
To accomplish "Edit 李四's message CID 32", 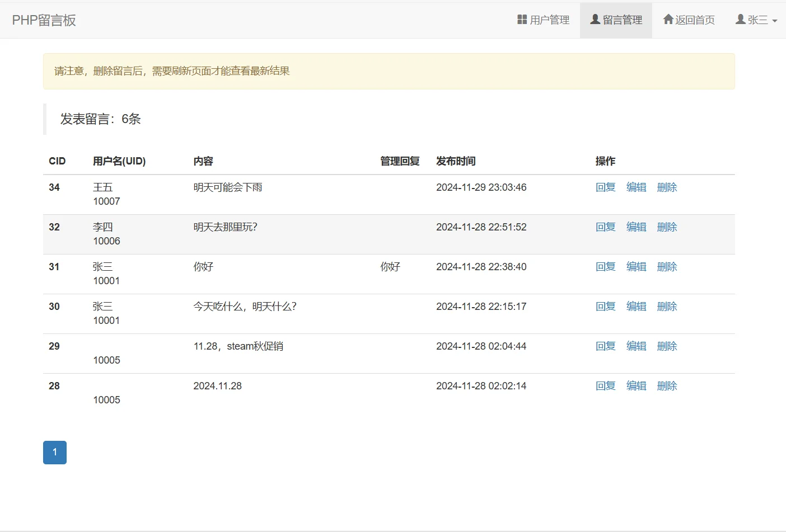I will [x=636, y=227].
